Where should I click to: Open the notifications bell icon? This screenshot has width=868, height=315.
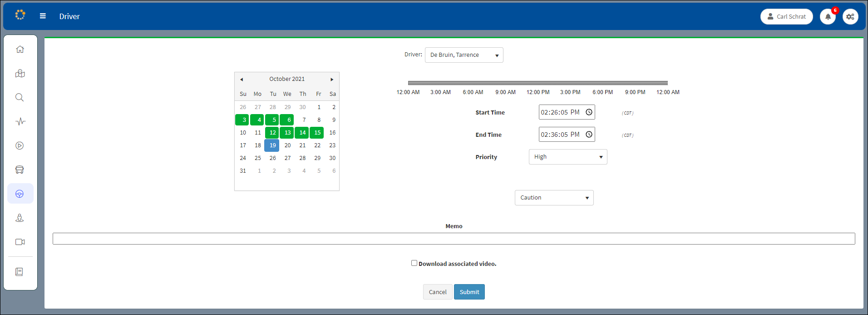[828, 17]
